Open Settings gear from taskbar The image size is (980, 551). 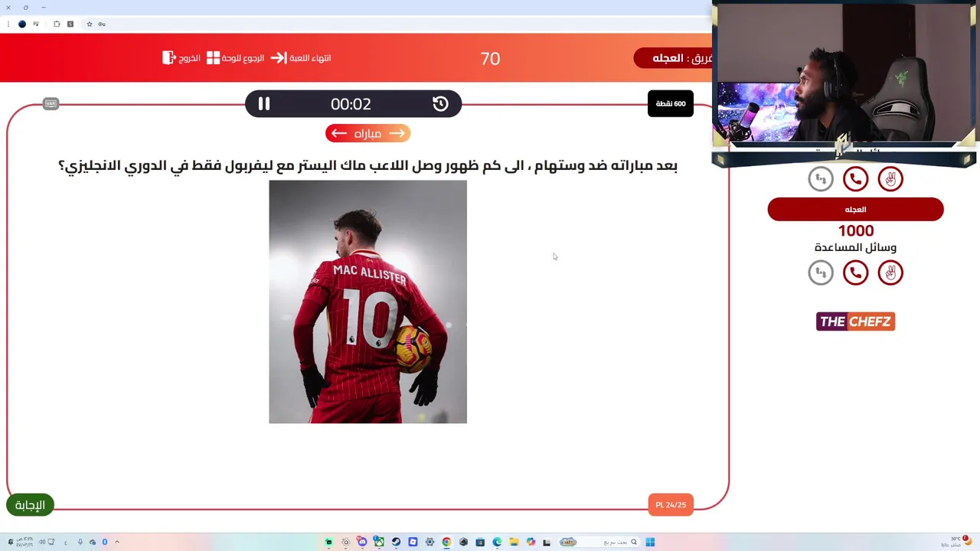point(430,542)
